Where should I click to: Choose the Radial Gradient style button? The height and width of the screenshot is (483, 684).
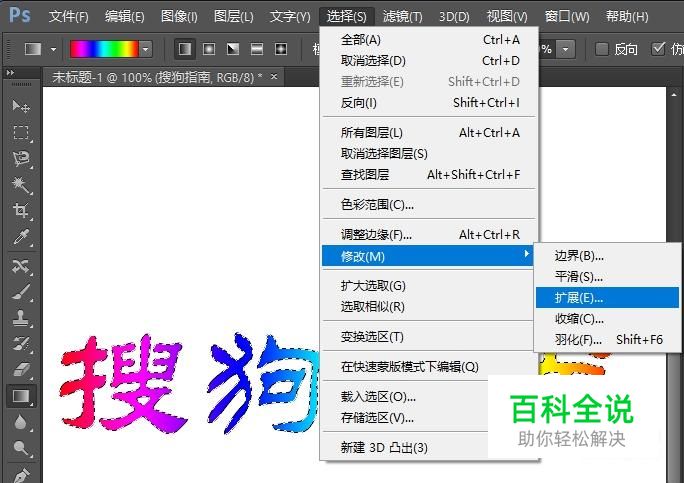click(x=209, y=49)
